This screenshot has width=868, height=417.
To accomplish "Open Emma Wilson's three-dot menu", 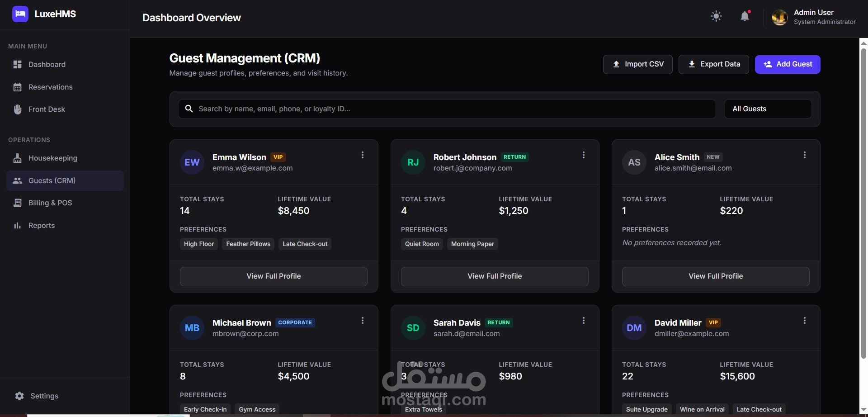I will point(363,155).
